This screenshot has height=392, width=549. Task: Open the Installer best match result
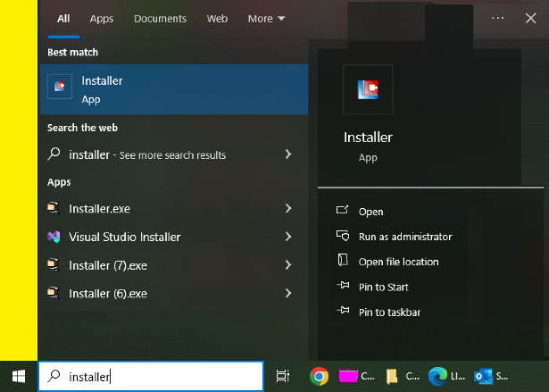point(172,89)
